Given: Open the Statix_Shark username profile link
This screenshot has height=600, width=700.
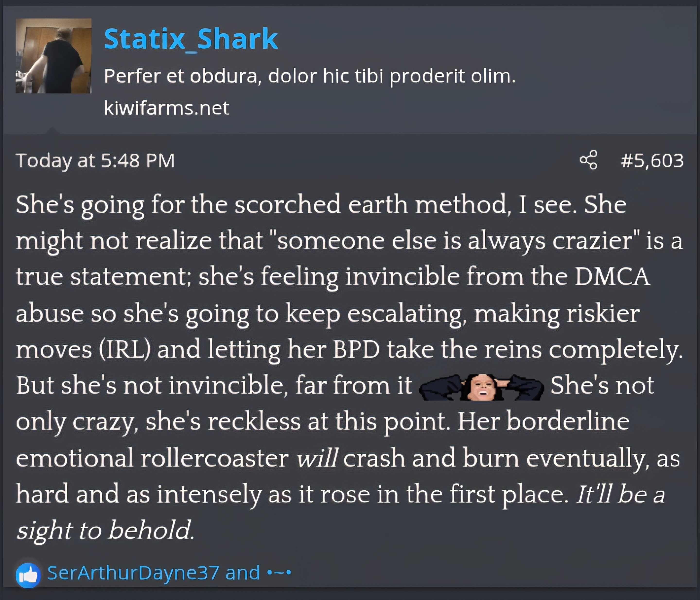Looking at the screenshot, I should pyautogui.click(x=191, y=39).
